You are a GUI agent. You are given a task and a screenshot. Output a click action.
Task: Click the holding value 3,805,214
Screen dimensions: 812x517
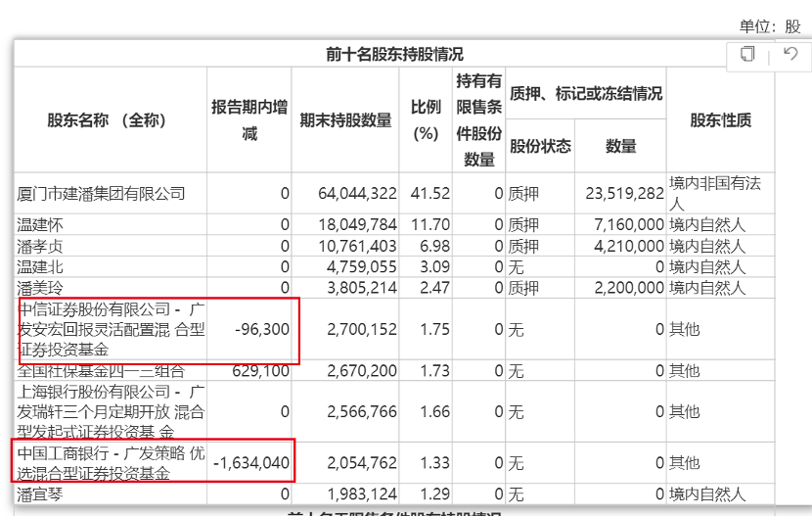(x=361, y=288)
